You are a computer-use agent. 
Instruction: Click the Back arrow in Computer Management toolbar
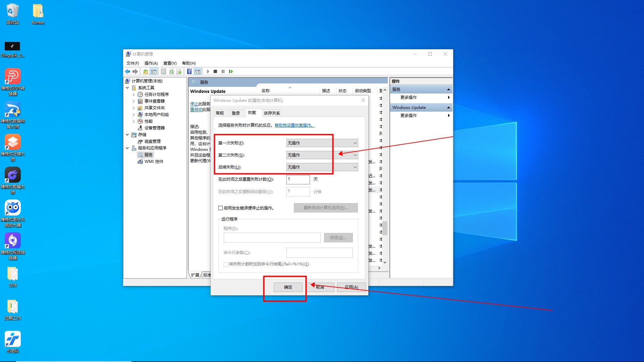(x=127, y=71)
